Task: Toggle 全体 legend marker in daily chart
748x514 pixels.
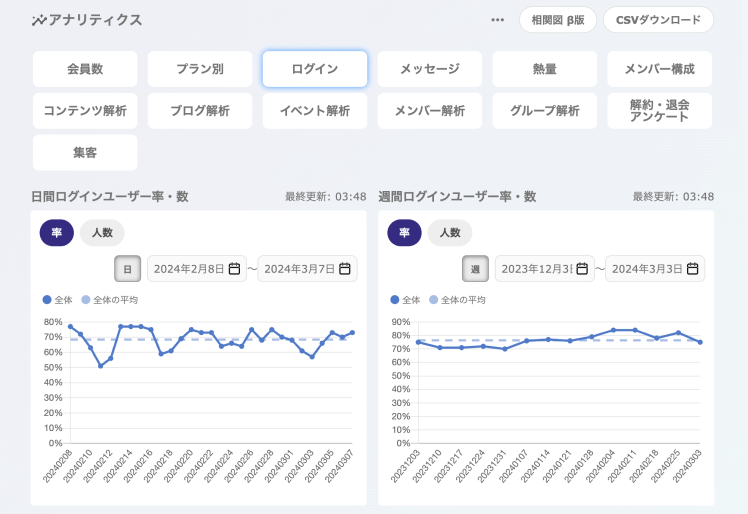Action: point(47,300)
